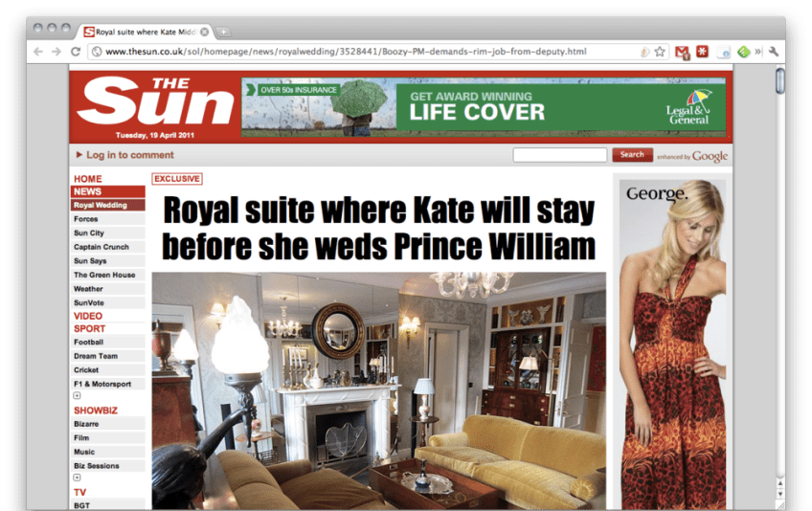Open a new tab with plus button

pyautogui.click(x=223, y=33)
